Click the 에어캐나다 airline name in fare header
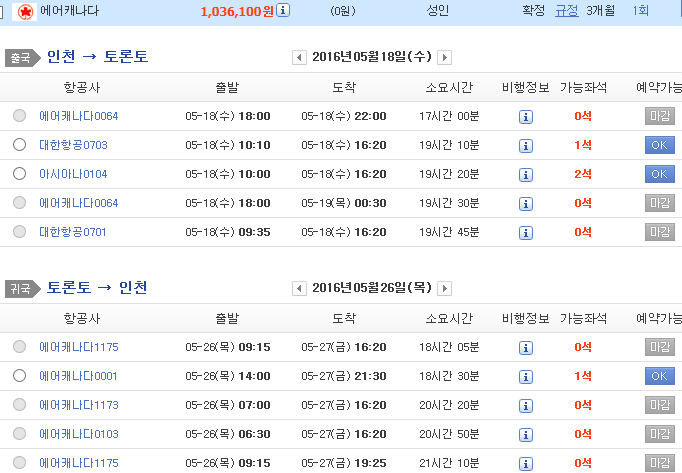 (70, 10)
